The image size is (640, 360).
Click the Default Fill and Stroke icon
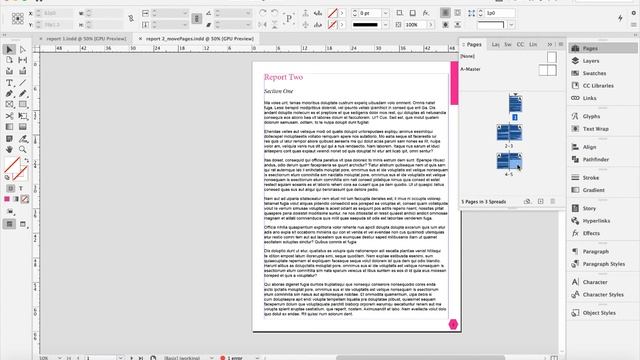7,178
